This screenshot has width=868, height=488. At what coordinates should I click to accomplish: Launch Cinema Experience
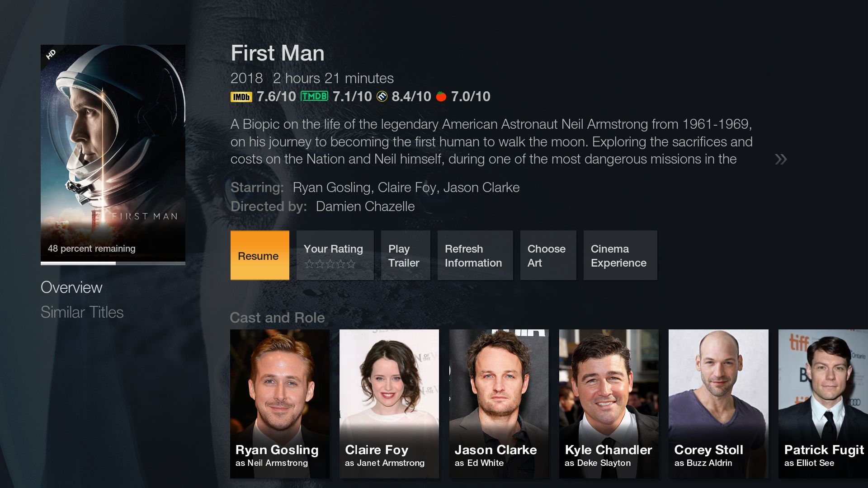(620, 255)
